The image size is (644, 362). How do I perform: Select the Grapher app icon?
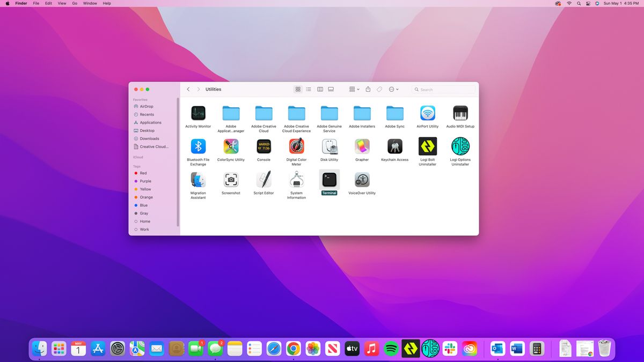point(362,146)
